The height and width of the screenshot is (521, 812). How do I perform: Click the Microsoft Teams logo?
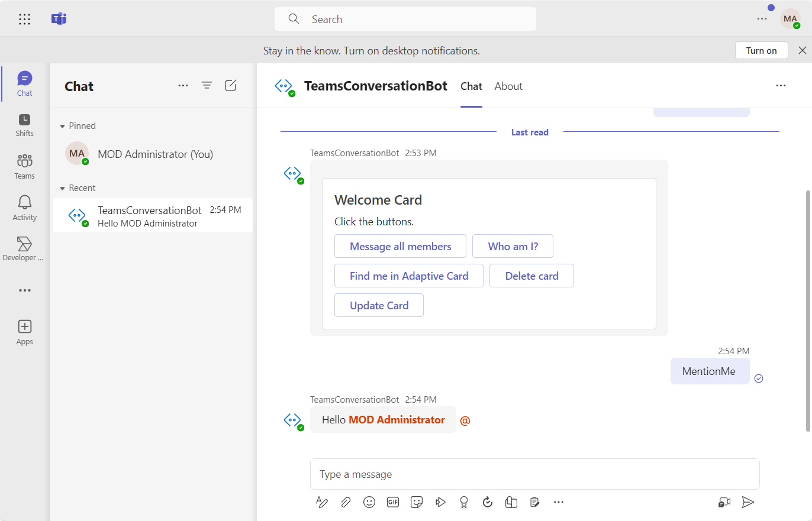point(59,19)
